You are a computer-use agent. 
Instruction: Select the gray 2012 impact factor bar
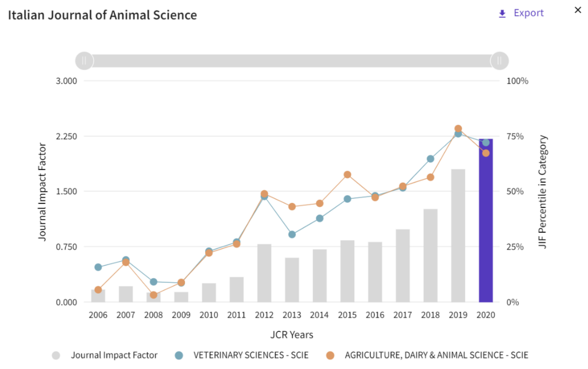point(264,273)
